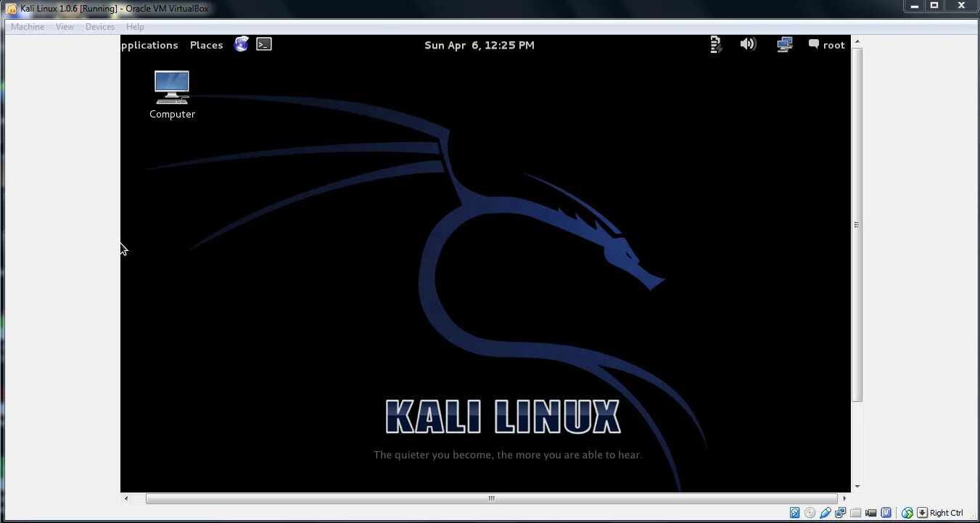Screen dimensions: 980x523
Task: Minimize the VirtualBox window
Action: pyautogui.click(x=915, y=6)
